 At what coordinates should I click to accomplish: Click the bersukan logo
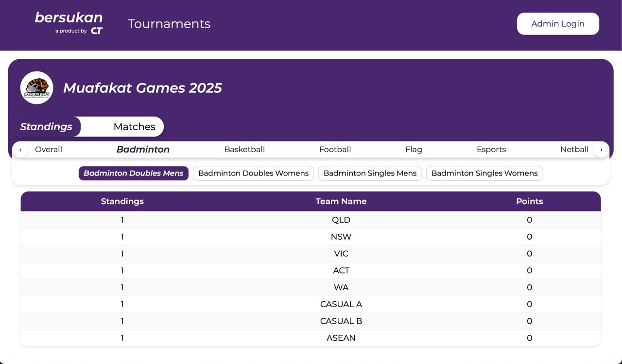(69, 18)
